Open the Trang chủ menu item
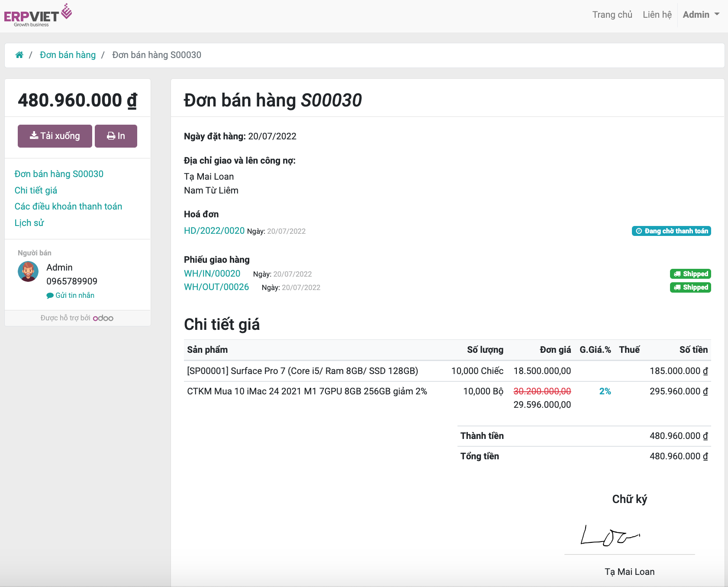Viewport: 728px width, 587px height. [x=612, y=15]
